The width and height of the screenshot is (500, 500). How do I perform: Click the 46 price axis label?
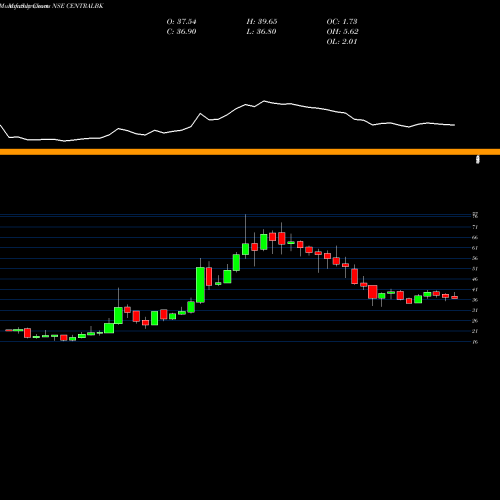(475, 279)
